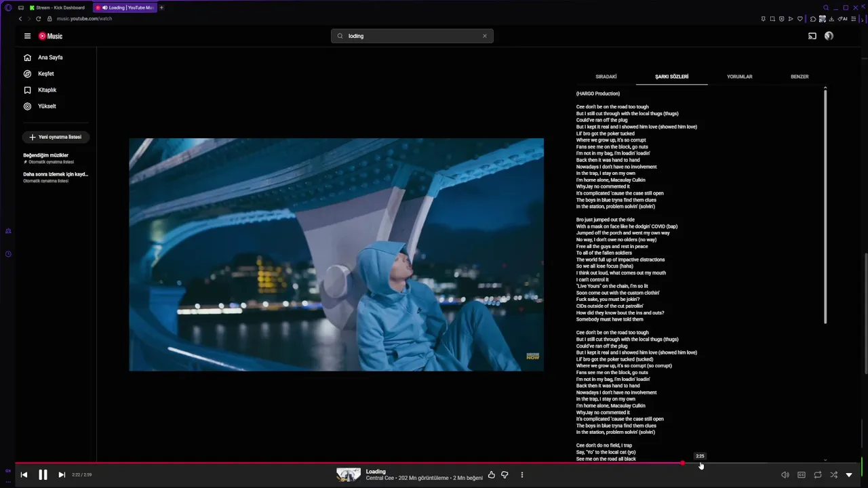The height and width of the screenshot is (488, 868).
Task: Open the Cast to device icon
Action: tap(812, 36)
